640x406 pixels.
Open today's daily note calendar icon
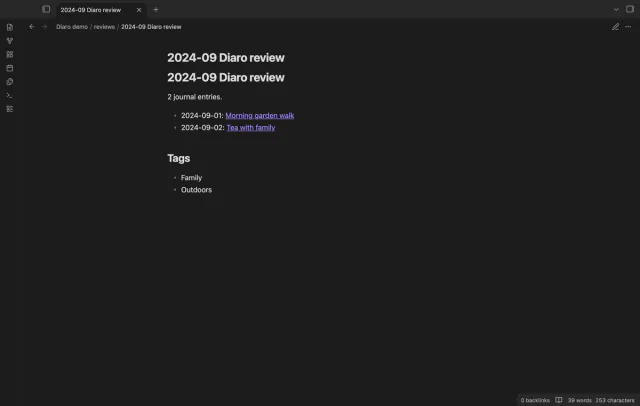[x=10, y=68]
